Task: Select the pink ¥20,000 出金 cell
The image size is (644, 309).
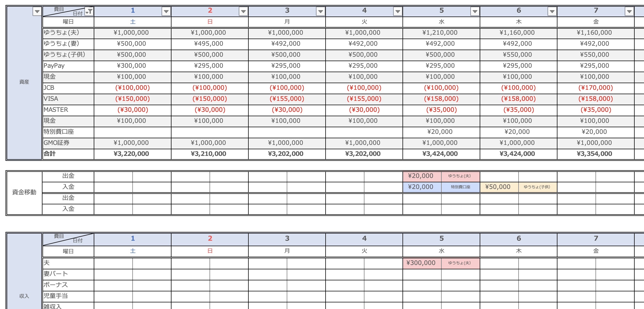Action: (421, 176)
